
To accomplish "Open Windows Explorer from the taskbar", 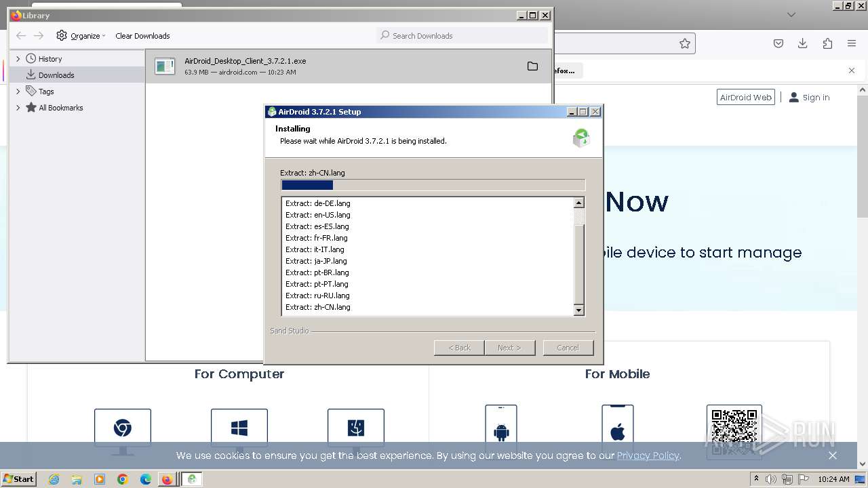I will (77, 479).
